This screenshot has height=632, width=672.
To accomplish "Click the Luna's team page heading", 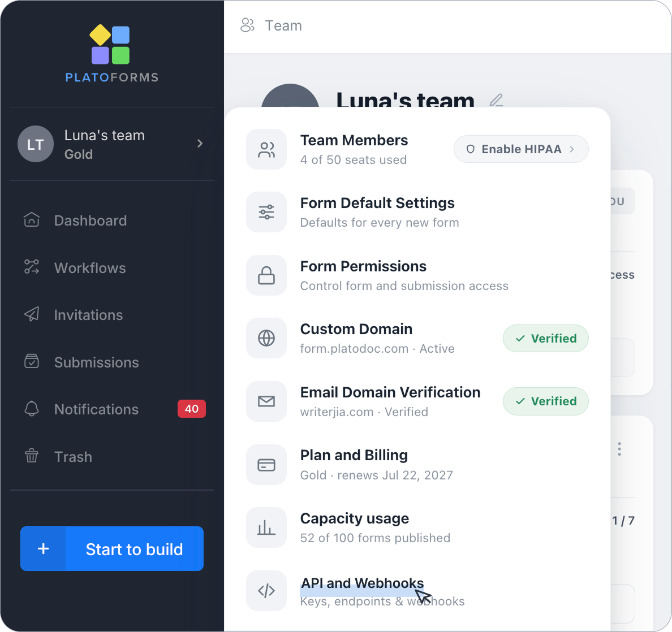I will pos(405,99).
